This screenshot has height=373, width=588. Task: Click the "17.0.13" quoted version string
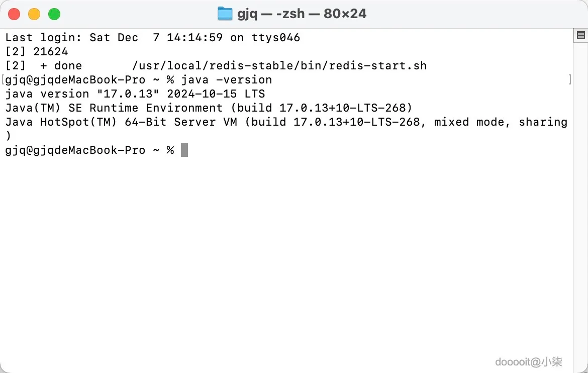coord(125,94)
